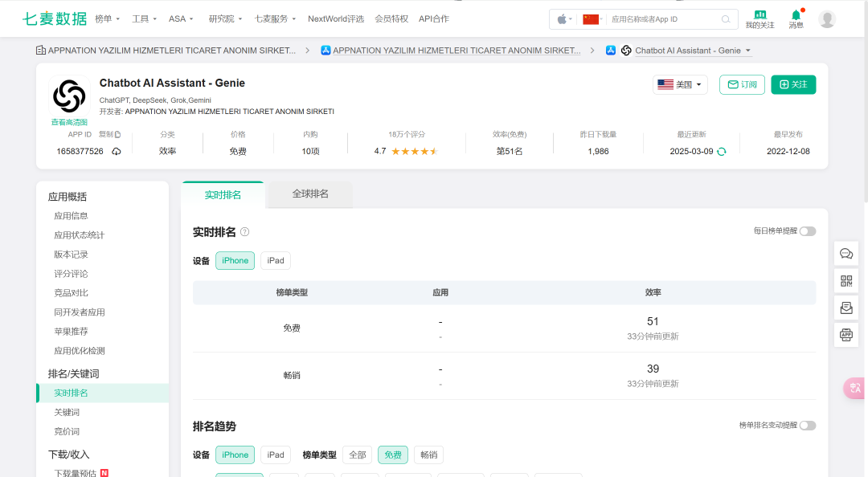
Task: Click the Genie app icon image
Action: pos(69,96)
